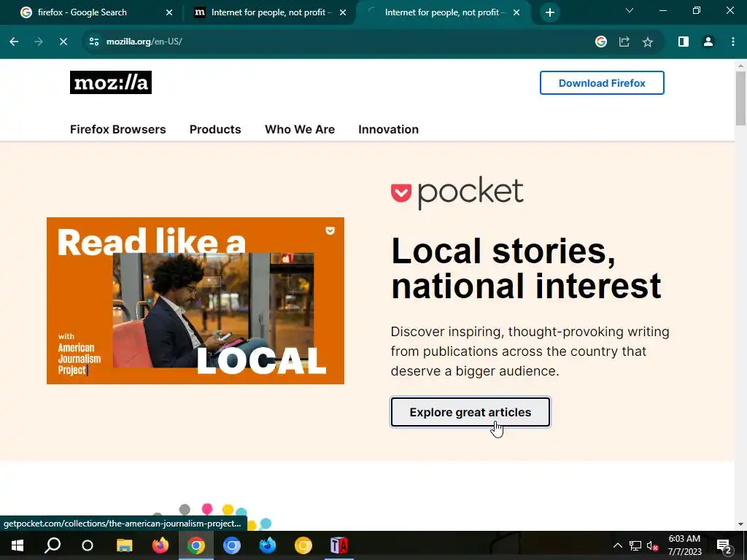Open the Windows Start menu
This screenshot has width=747, height=560.
click(18, 545)
